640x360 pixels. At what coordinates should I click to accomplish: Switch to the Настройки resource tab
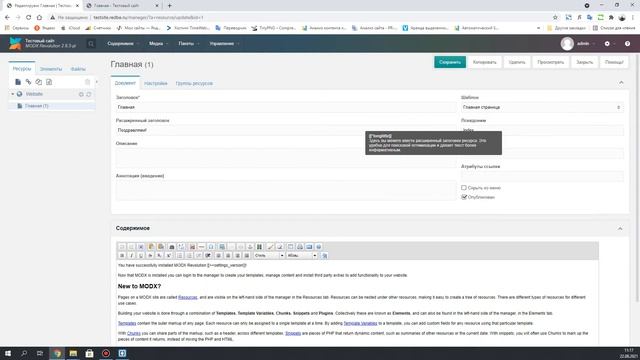pyautogui.click(x=156, y=83)
